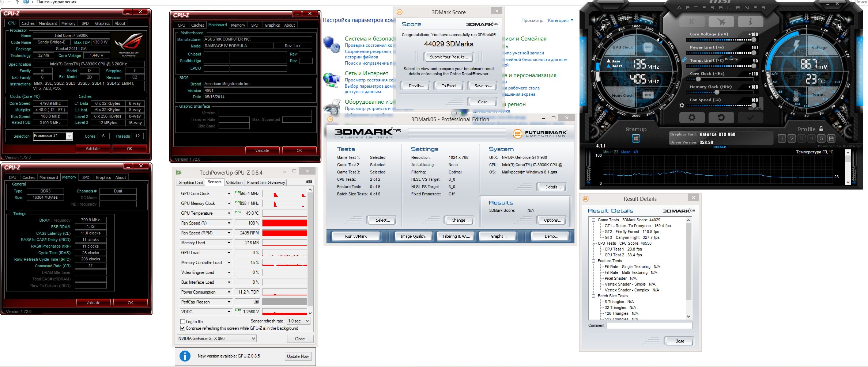The image size is (868, 367).
Task: Select Afterburner profile slot 5
Action: tap(821, 138)
